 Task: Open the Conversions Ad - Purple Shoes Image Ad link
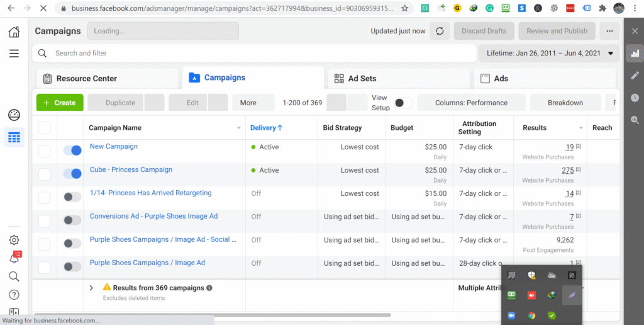point(153,216)
